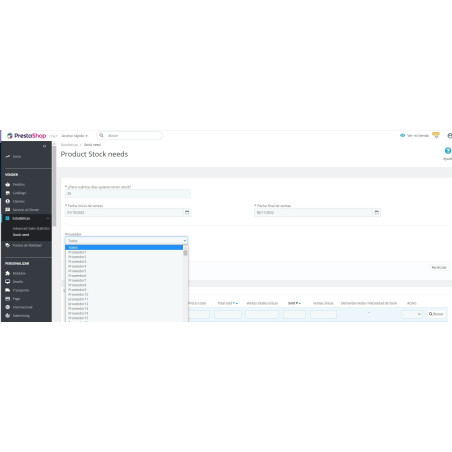Open the quick access dropdown in header
This screenshot has height=452, width=452.
(x=74, y=136)
